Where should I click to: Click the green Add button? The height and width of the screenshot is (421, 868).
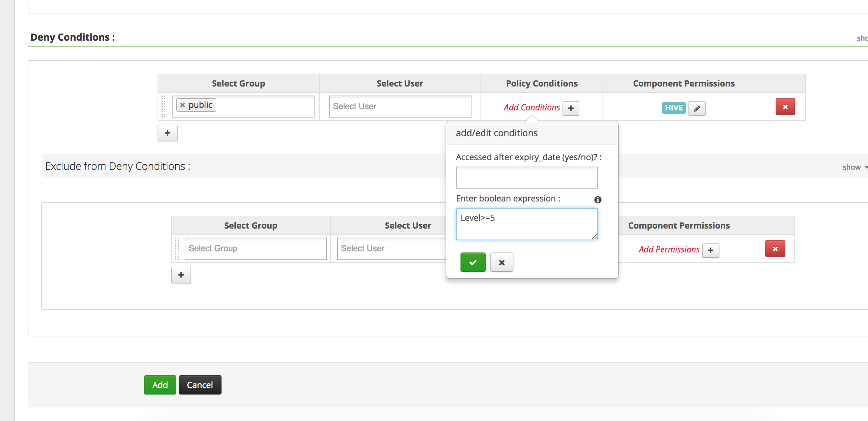coord(160,385)
